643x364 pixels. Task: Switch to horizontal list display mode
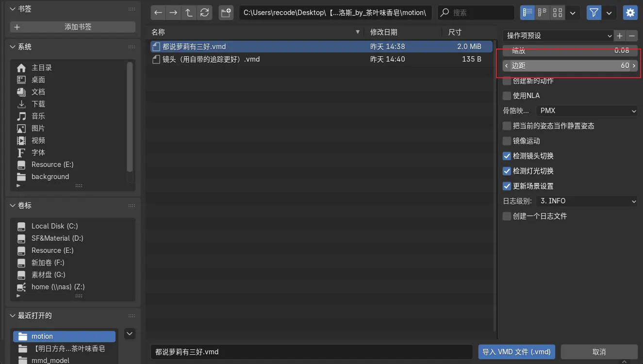click(x=543, y=13)
